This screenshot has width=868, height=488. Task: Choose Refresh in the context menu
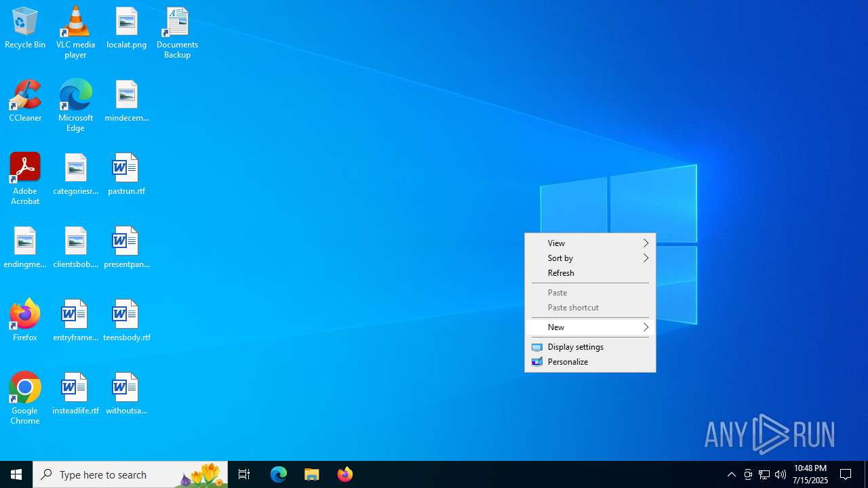pos(590,273)
